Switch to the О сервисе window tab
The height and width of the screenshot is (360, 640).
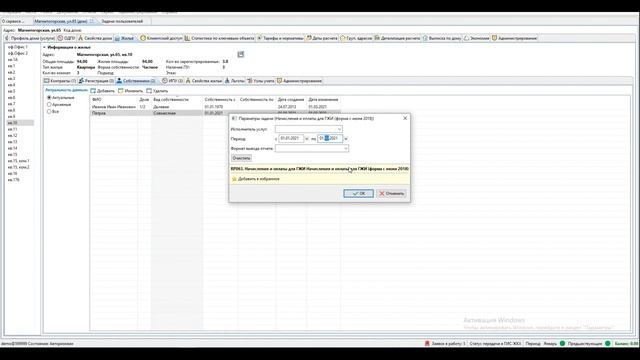pyautogui.click(x=13, y=21)
